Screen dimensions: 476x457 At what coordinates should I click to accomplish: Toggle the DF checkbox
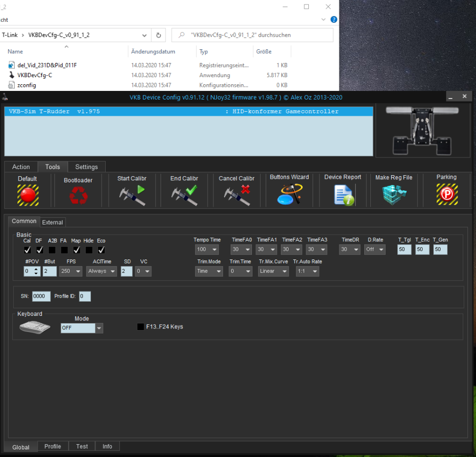click(x=40, y=250)
